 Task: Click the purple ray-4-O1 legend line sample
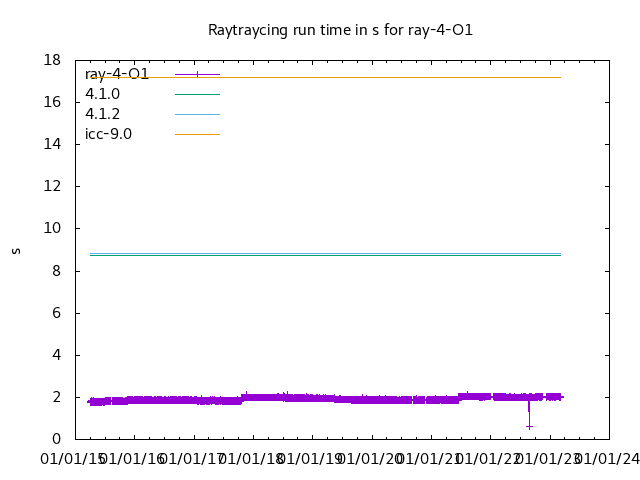(197, 74)
